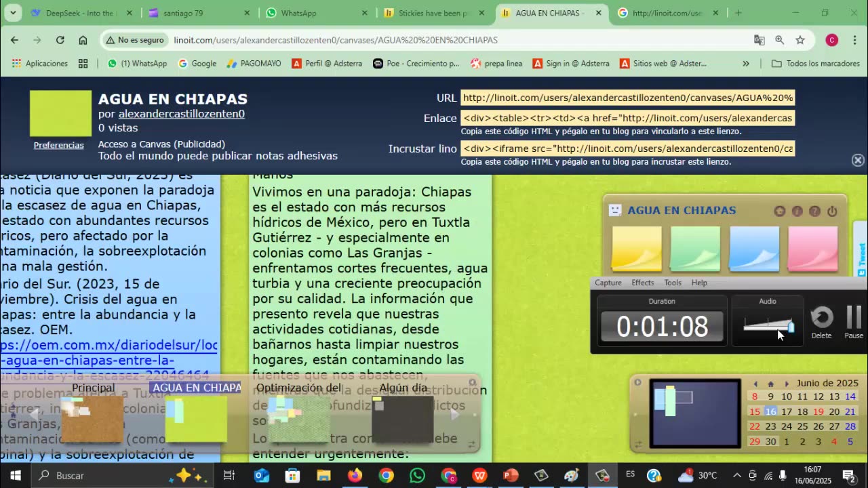Click the swap icon at the minimap panel corner

637,445
